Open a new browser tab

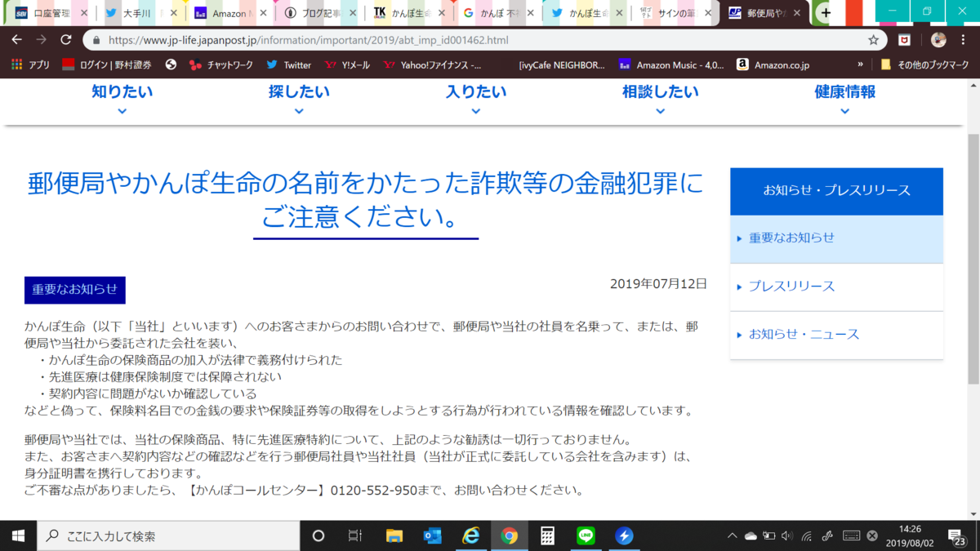tap(826, 13)
